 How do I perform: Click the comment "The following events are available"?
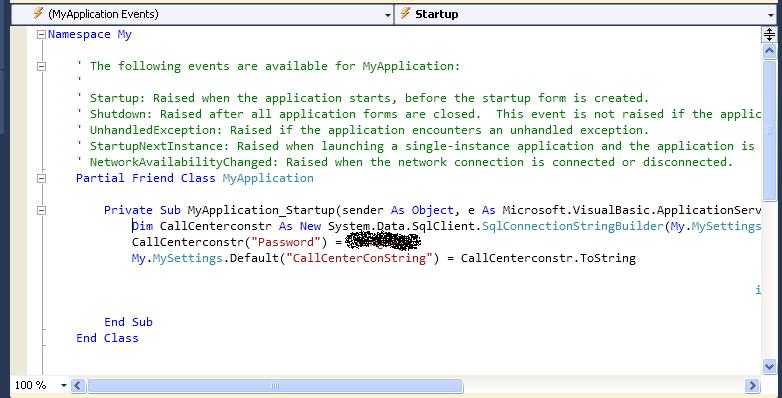(x=268, y=66)
